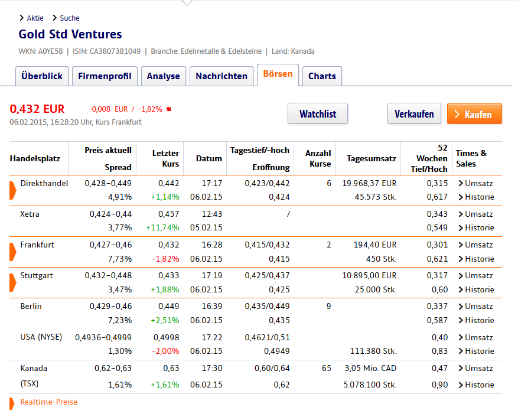Open the Nachrichten tab
This screenshot has width=518, height=420.
tap(221, 76)
